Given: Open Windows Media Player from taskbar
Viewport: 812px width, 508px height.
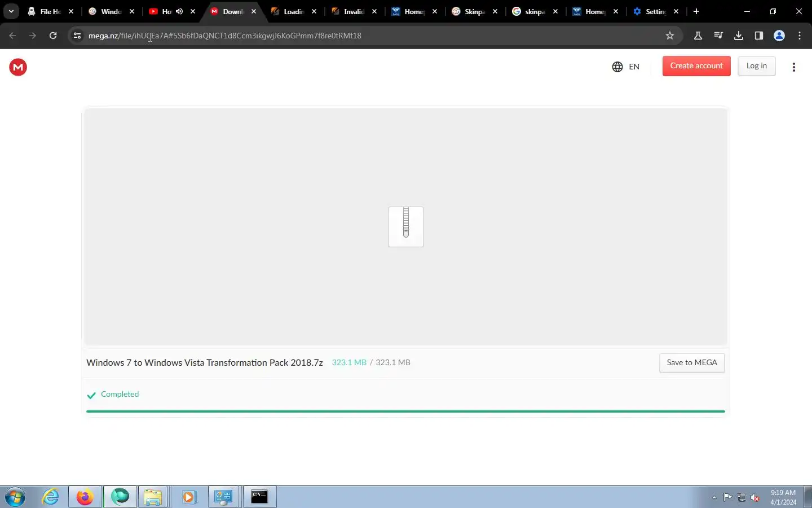Looking at the screenshot, I should [189, 497].
